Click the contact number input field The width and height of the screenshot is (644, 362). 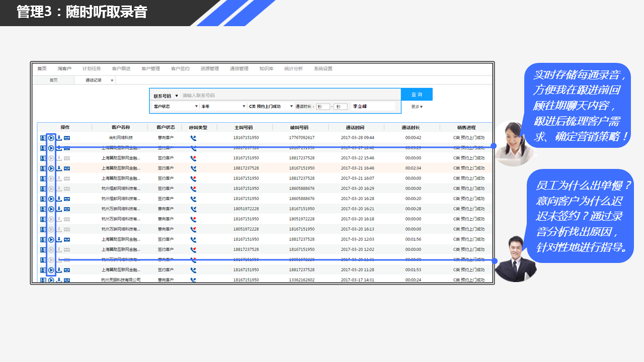click(289, 96)
